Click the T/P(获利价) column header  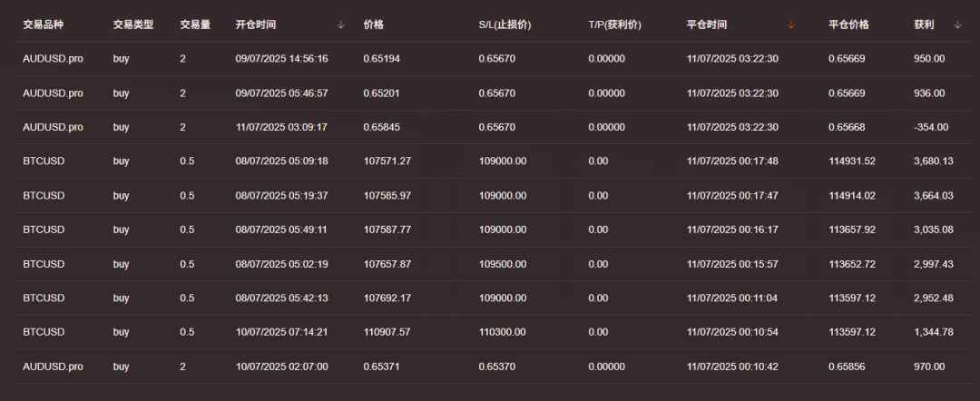614,25
